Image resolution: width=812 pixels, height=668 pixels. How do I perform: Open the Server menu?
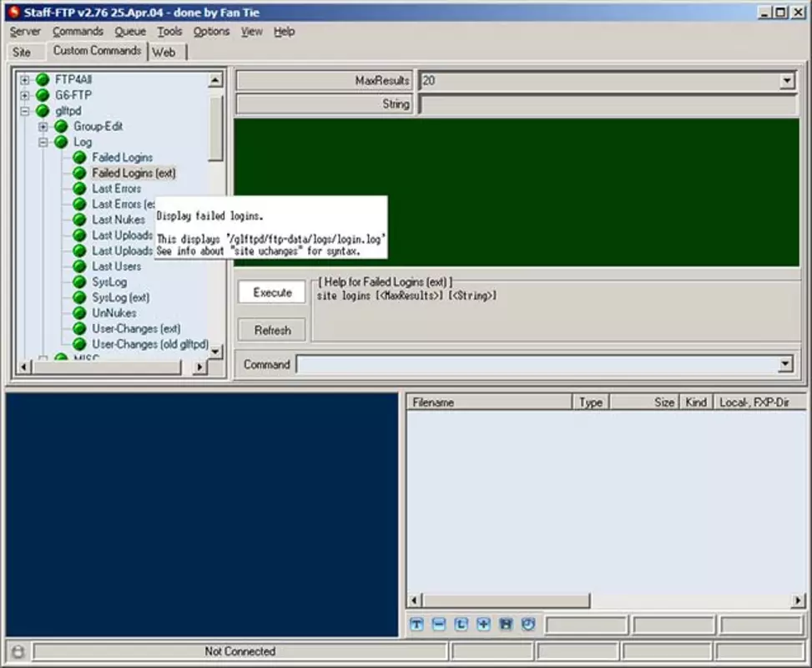tap(25, 32)
